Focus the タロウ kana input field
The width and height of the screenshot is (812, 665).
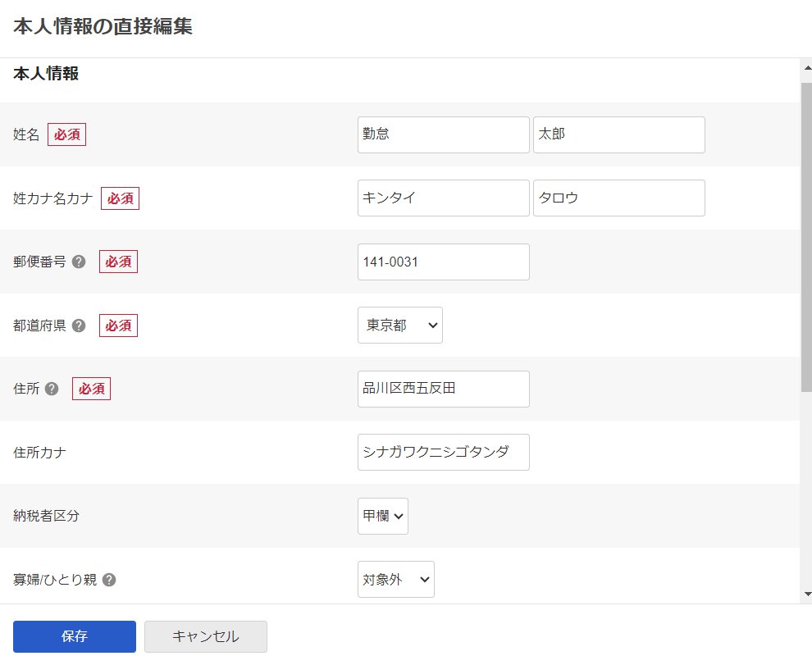point(619,198)
